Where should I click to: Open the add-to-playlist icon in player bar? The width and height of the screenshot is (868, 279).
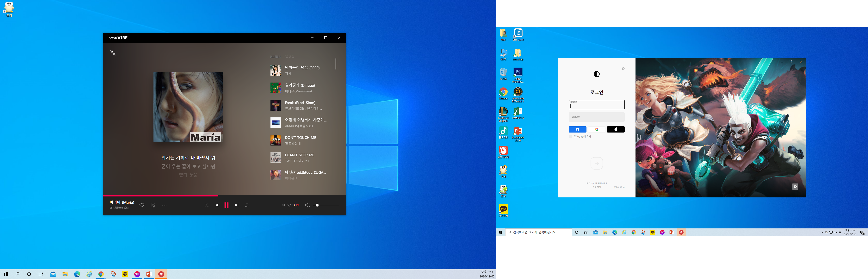click(153, 205)
